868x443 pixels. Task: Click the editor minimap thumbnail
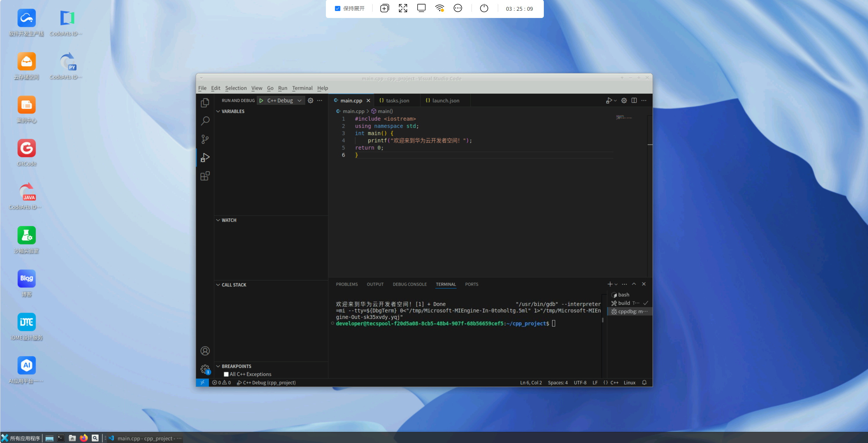(x=624, y=118)
